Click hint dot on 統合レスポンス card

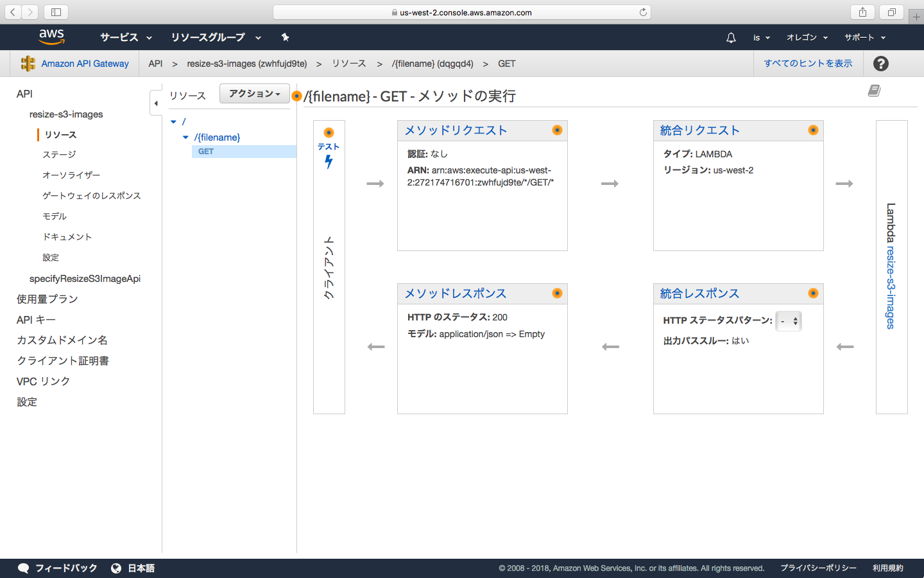(x=813, y=293)
